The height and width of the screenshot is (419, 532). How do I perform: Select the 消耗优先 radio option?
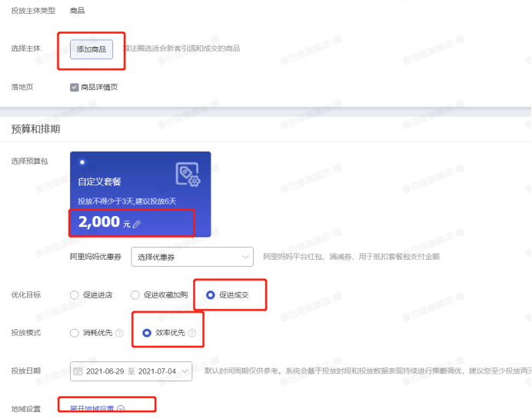tap(75, 333)
